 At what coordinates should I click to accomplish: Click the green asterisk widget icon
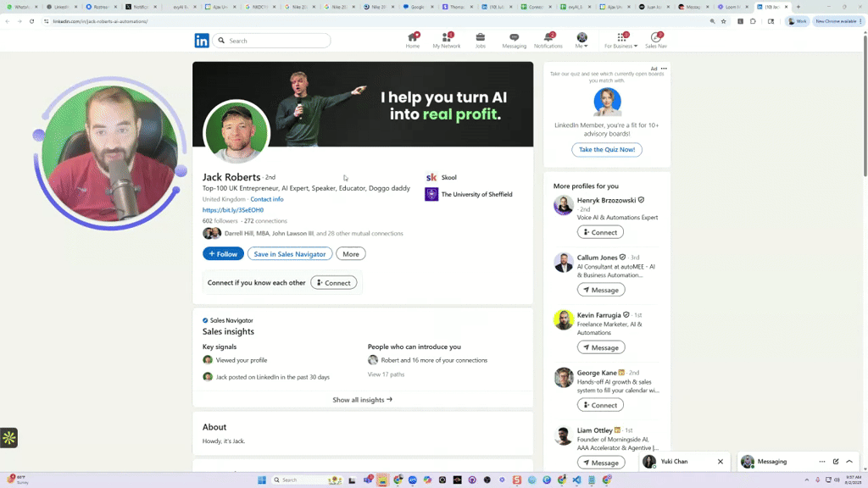[8, 438]
